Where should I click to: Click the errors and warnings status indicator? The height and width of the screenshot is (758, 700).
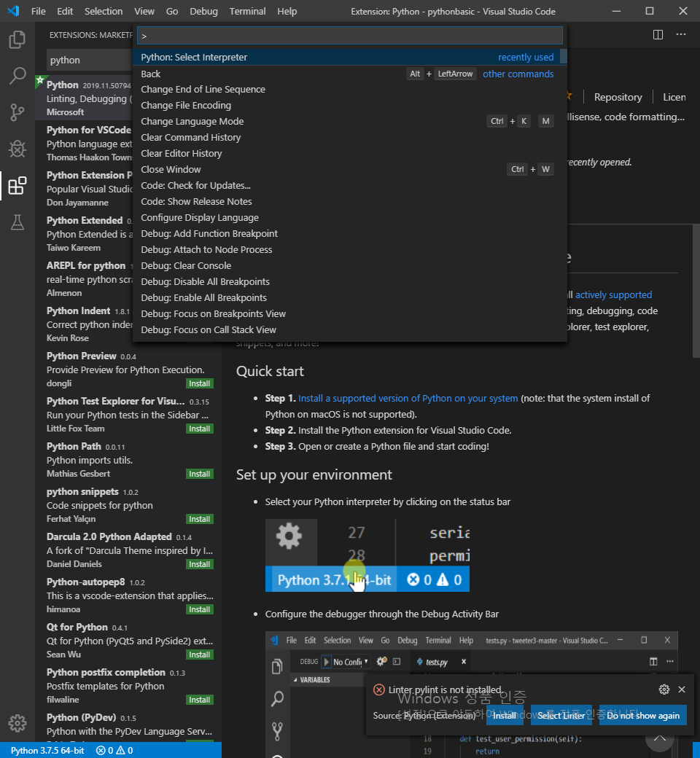coord(114,750)
